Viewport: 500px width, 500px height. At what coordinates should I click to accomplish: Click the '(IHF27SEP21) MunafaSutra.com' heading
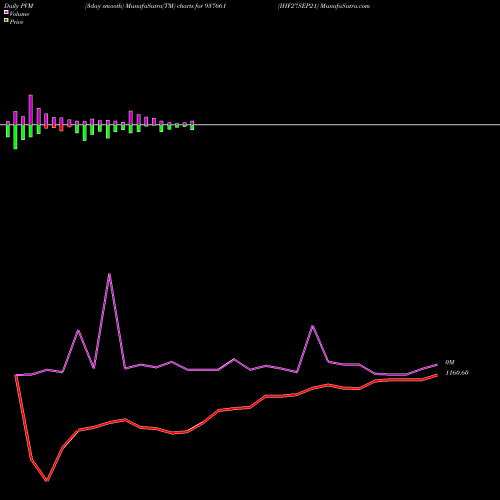pyautogui.click(x=324, y=6)
